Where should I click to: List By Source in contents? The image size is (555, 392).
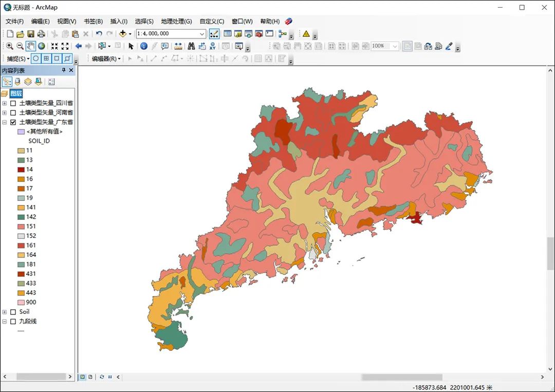[x=17, y=82]
